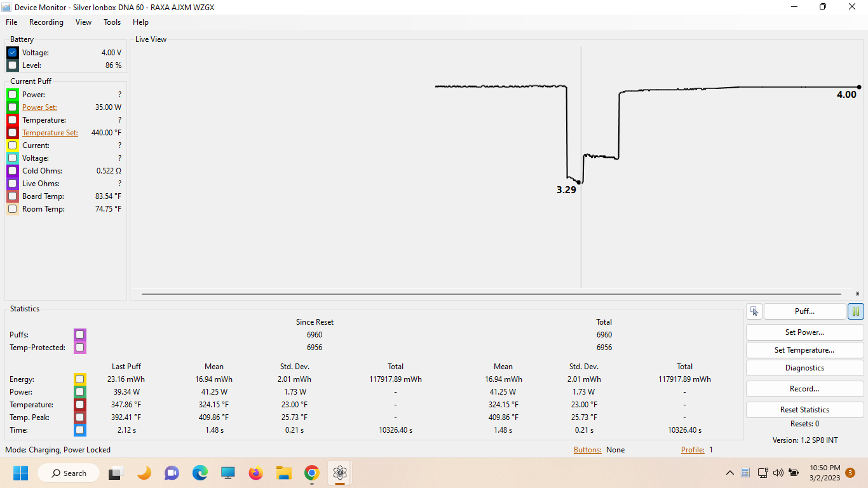Click the Windows Start button

21,473
